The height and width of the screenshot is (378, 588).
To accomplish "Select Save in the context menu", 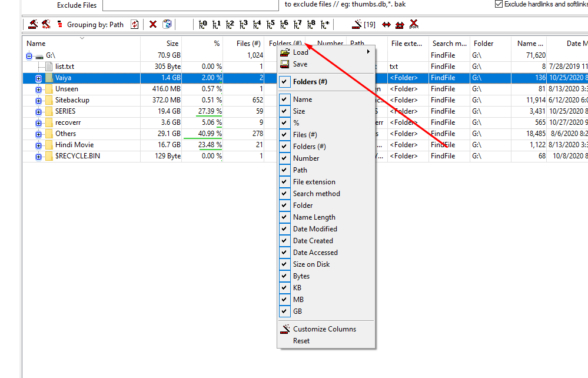I will (300, 64).
